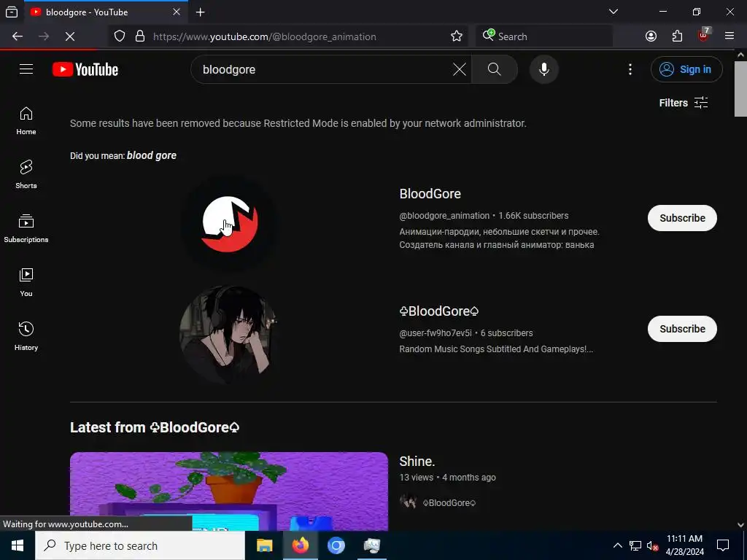
Task: Show hidden system tray icons
Action: [x=617, y=545]
